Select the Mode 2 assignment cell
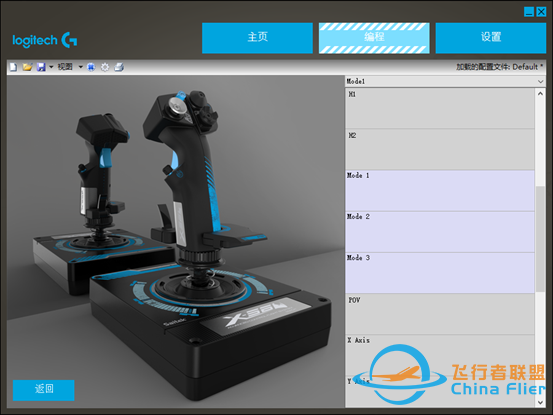 [440, 232]
